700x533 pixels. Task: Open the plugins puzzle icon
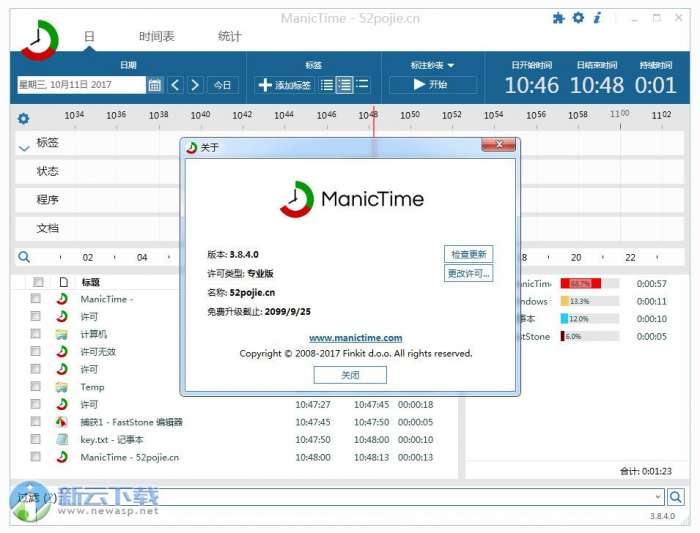click(x=558, y=18)
